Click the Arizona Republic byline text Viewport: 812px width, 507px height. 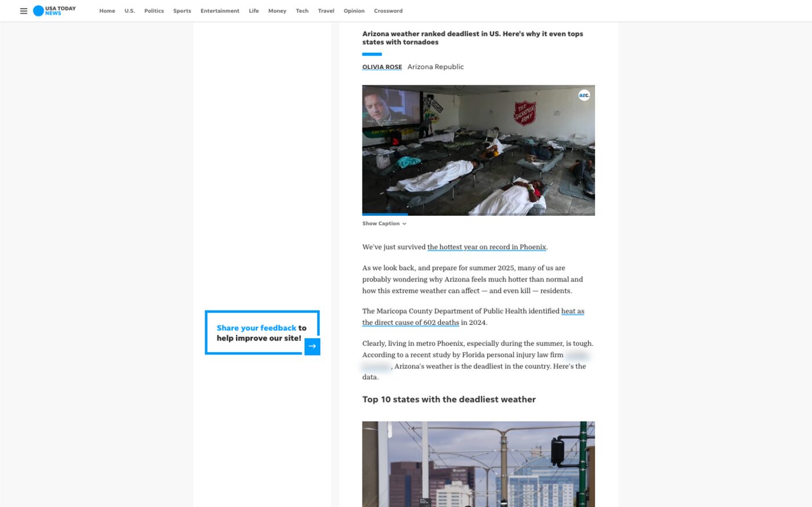click(436, 67)
